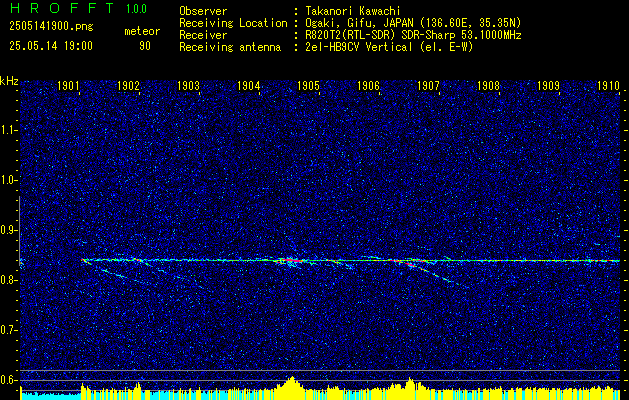The height and width of the screenshot is (400, 629).
Task: Click the meteor label
Action: coord(142,31)
